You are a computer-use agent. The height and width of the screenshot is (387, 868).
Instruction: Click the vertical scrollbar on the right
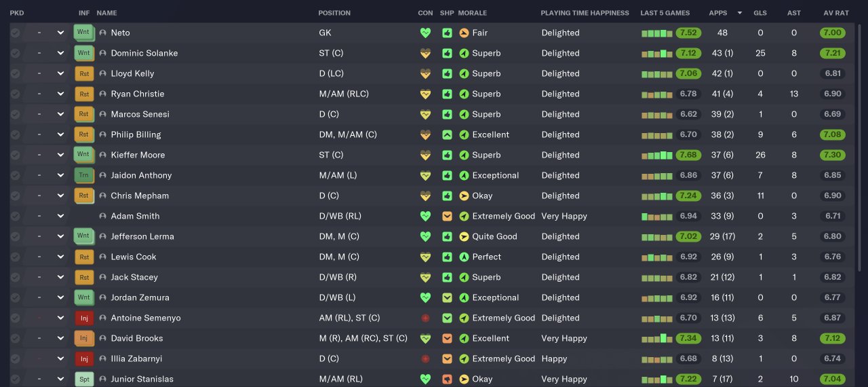[x=861, y=136]
